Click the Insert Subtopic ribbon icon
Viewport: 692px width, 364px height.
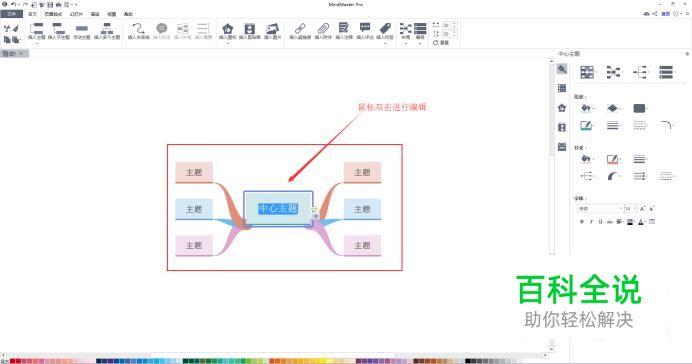tap(58, 29)
